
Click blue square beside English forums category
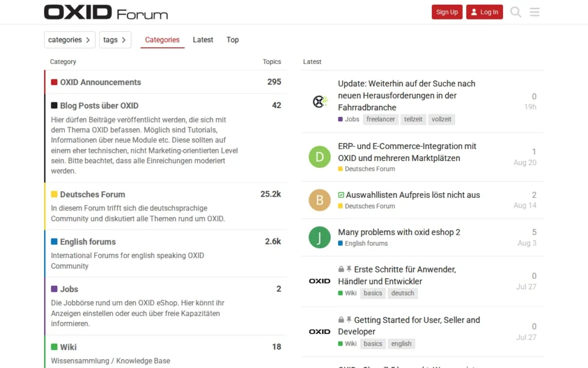54,241
